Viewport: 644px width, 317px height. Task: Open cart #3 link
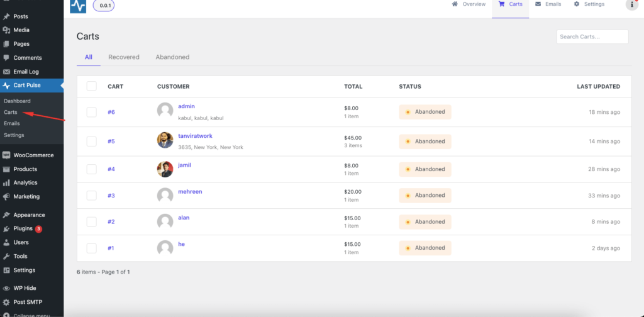[x=111, y=196]
